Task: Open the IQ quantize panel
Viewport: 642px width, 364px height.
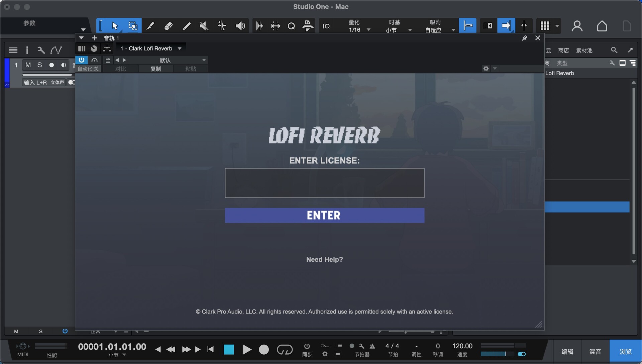Action: pos(326,26)
